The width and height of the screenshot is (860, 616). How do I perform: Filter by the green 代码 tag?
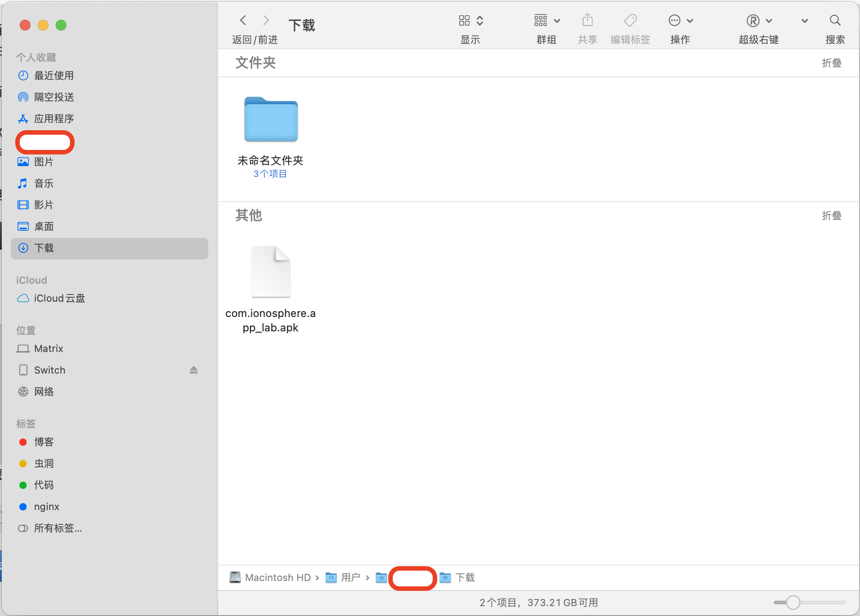coord(110,485)
